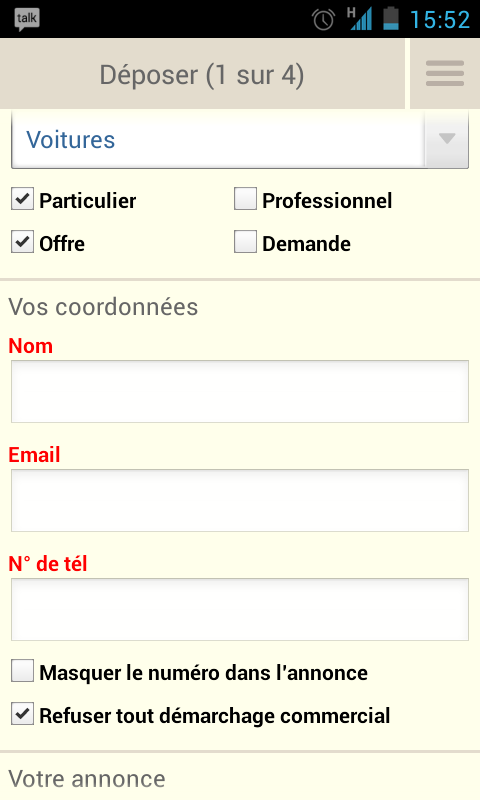
Task: Enable Masquer le numéro dans l'annonce
Action: point(22,671)
